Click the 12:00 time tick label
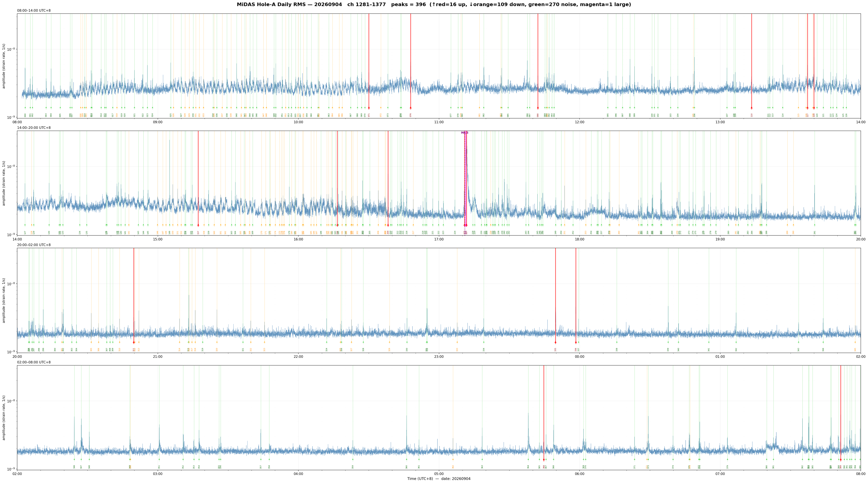Image resolution: width=868 pixels, height=483 pixels. tap(580, 122)
